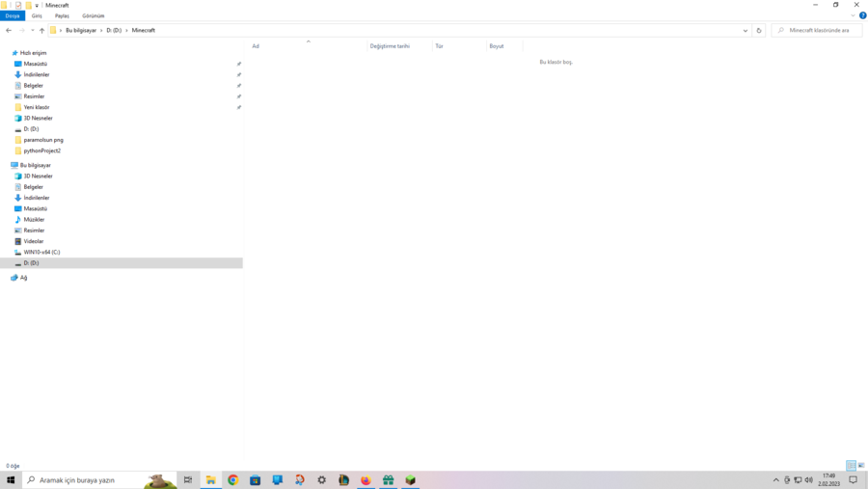Select Bu bilgisayar in navigation pane
868x489 pixels.
pyautogui.click(x=36, y=165)
